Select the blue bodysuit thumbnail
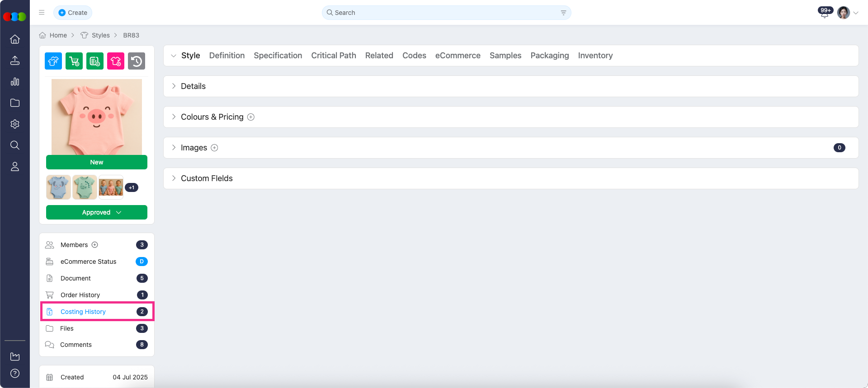Viewport: 868px width, 388px height. [58, 187]
